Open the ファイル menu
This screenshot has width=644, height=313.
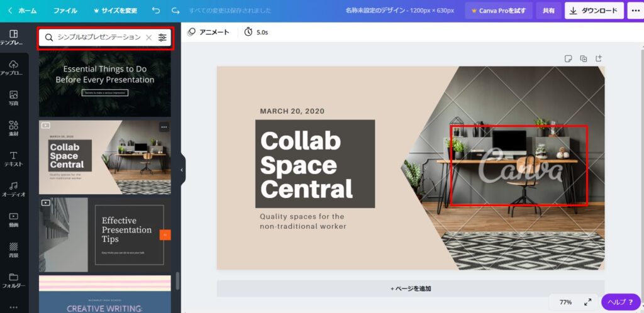(x=65, y=11)
